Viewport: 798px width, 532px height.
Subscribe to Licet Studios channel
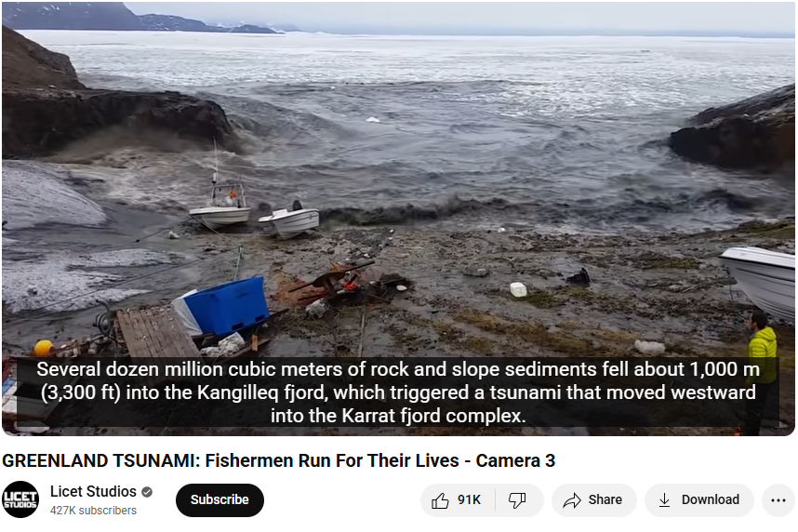[x=219, y=500]
